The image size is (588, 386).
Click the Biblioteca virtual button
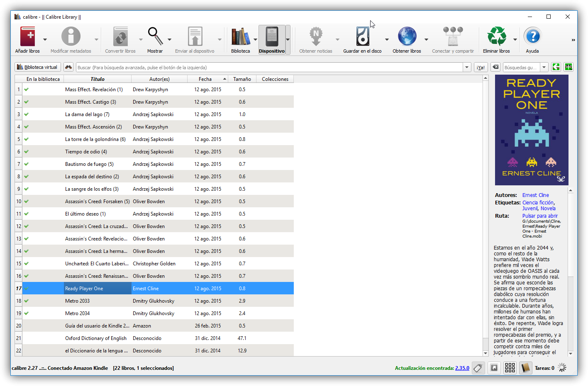click(38, 67)
